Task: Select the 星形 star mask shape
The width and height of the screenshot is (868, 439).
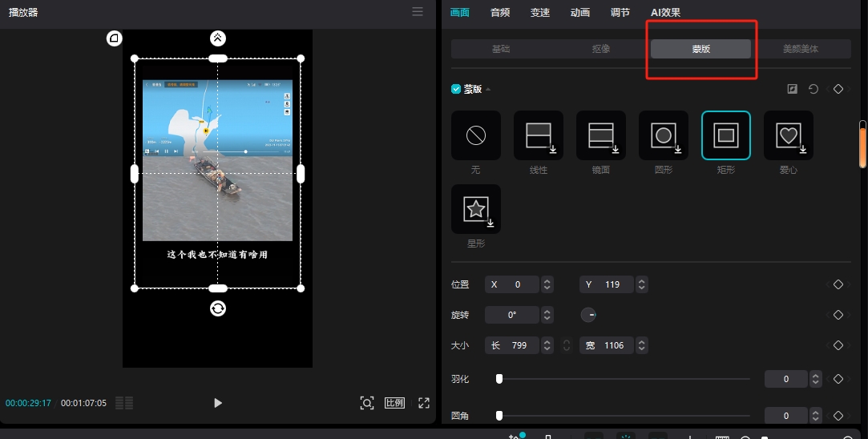Action: pos(476,209)
